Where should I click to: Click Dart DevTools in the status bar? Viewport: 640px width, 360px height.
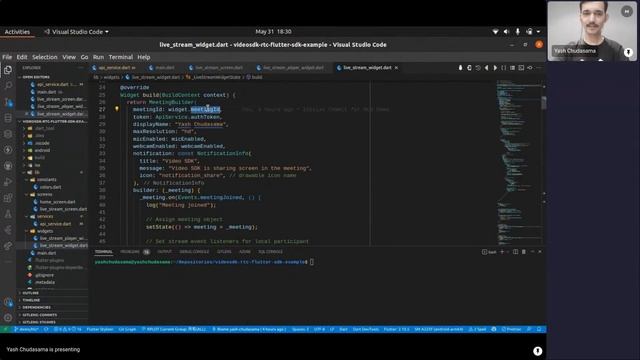pyautogui.click(x=366, y=329)
